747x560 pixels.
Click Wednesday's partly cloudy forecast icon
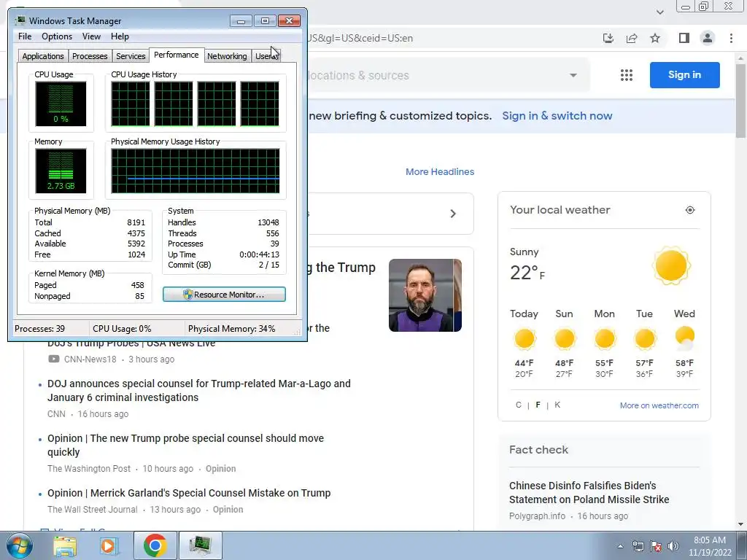tap(684, 338)
